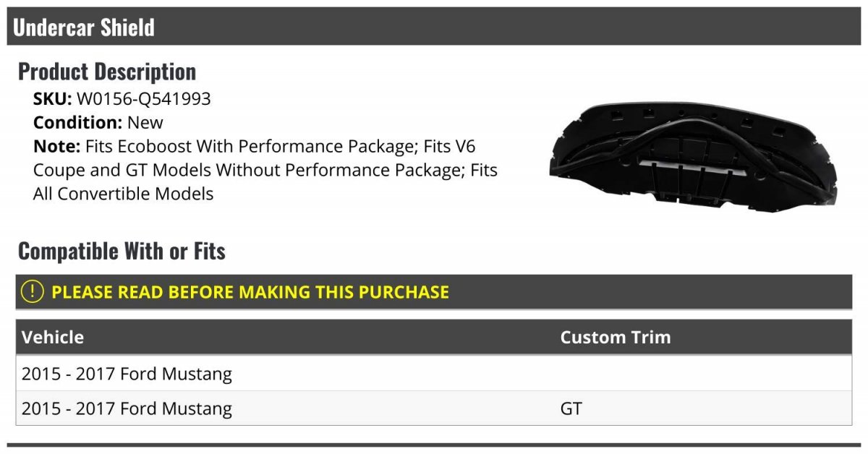Select the Ford Mustang row with GT trim
This screenshot has width=868, height=454.
(x=434, y=408)
